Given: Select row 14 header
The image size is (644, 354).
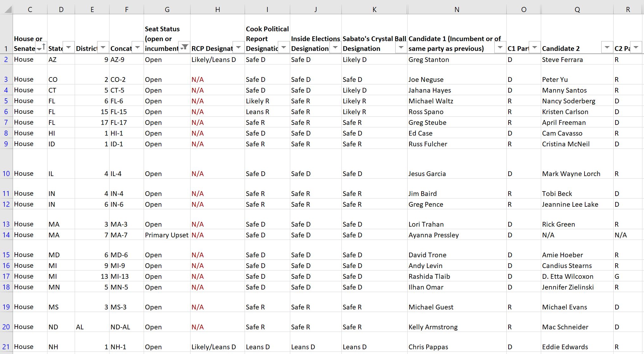Looking at the screenshot, I should click(6, 235).
